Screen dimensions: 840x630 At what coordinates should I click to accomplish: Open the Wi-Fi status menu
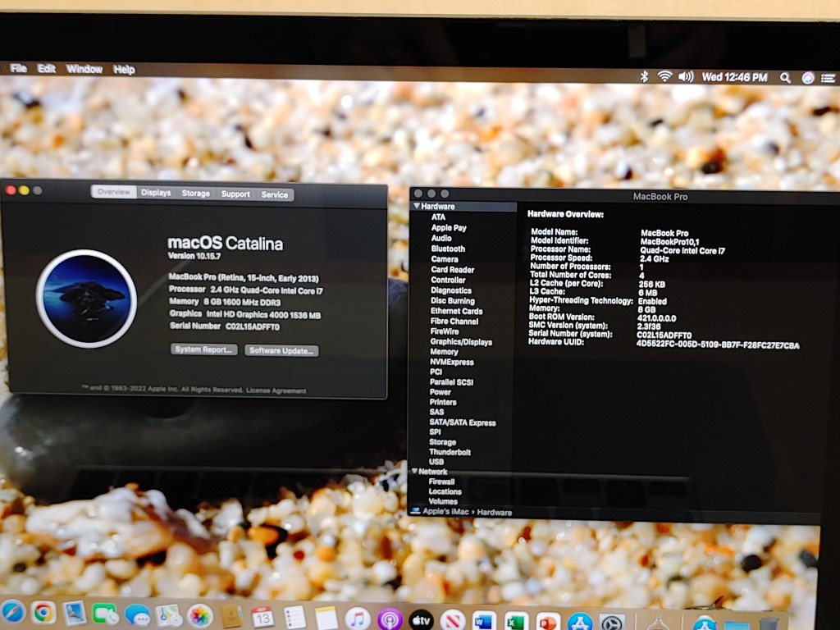[664, 76]
